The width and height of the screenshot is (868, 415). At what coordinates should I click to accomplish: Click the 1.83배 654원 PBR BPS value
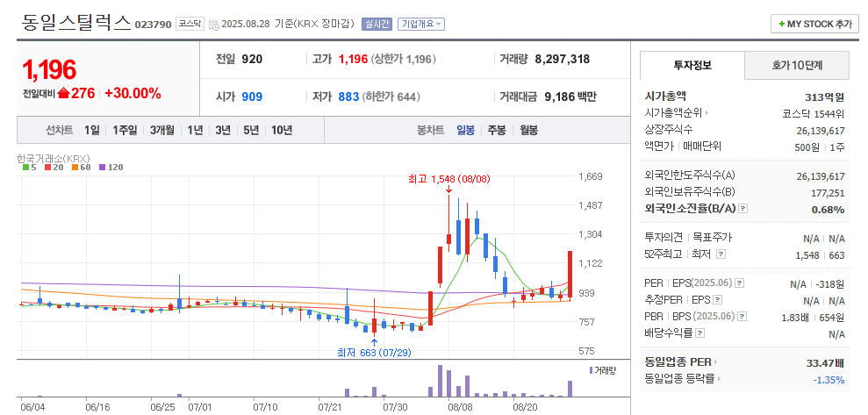tap(814, 317)
